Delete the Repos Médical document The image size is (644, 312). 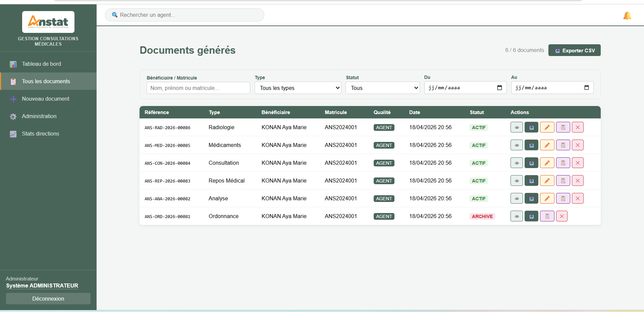[x=578, y=181]
